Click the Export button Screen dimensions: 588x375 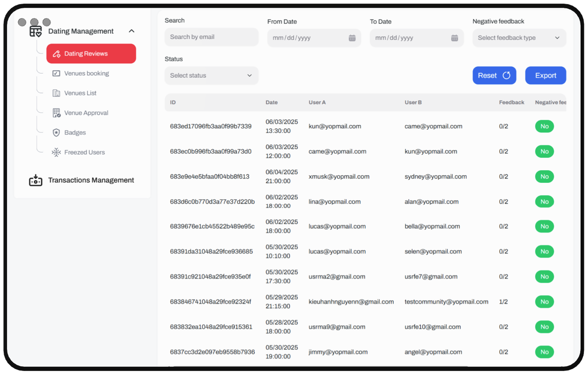[545, 76]
